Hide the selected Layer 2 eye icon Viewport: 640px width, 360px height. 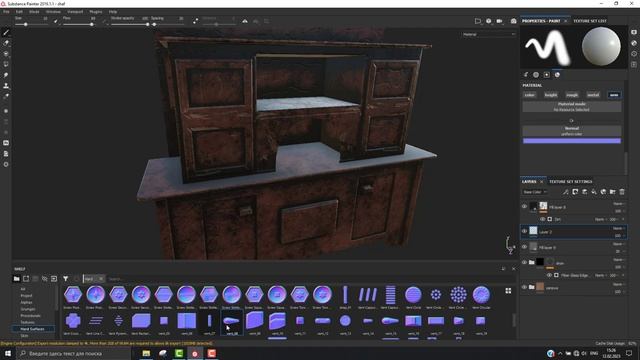tap(524, 231)
